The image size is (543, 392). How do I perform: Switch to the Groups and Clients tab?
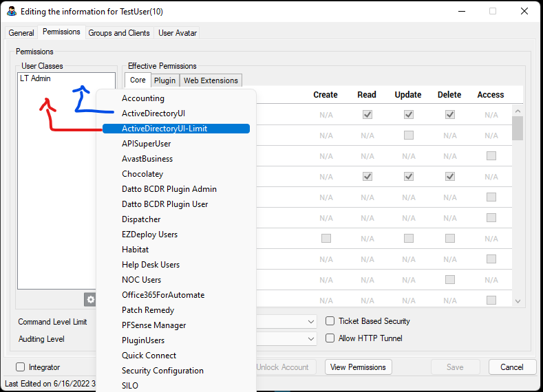pyautogui.click(x=119, y=33)
